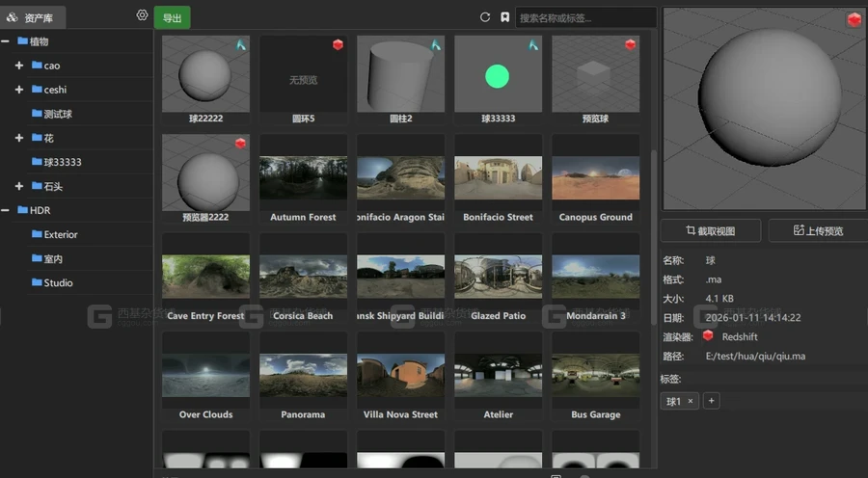Click the large sphere preview image
Viewport: 868px width, 478px height.
764,109
